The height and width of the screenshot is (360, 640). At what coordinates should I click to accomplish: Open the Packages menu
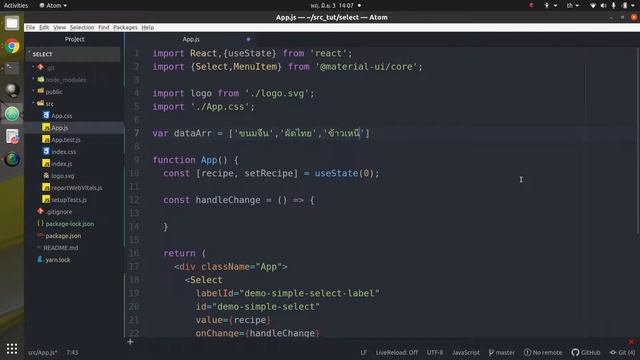click(x=125, y=27)
